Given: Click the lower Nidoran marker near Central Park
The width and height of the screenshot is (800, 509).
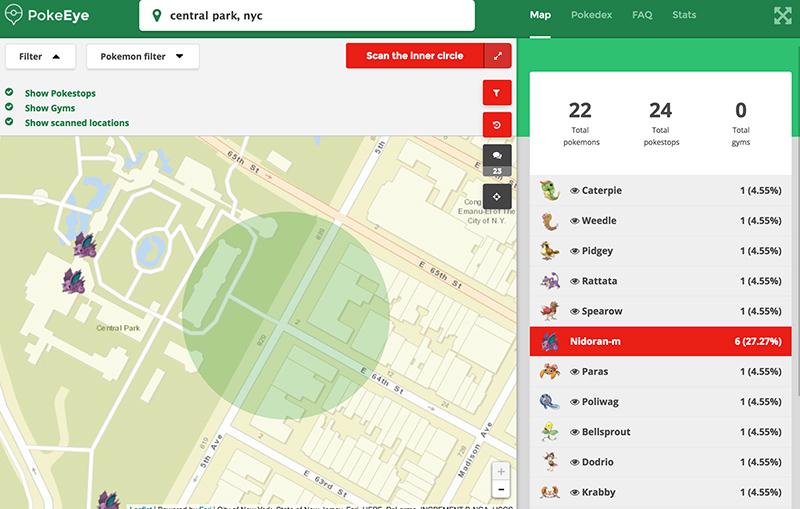Looking at the screenshot, I should (x=74, y=282).
